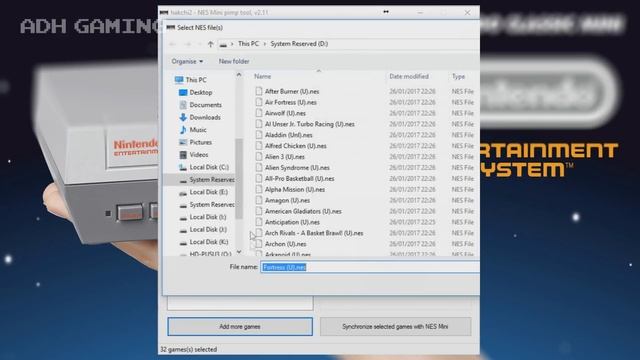Select Alpha Mission (U).nes file

(295, 189)
